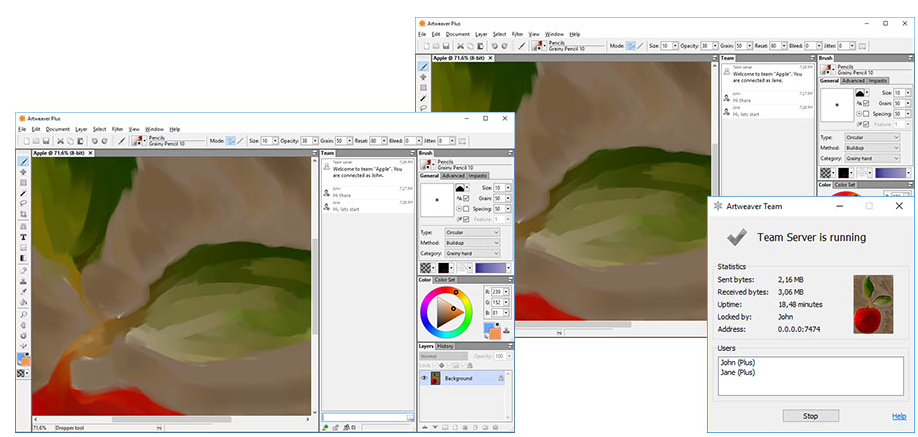
Task: Open Type dropdown in back window Brush panel
Action: [872, 137]
